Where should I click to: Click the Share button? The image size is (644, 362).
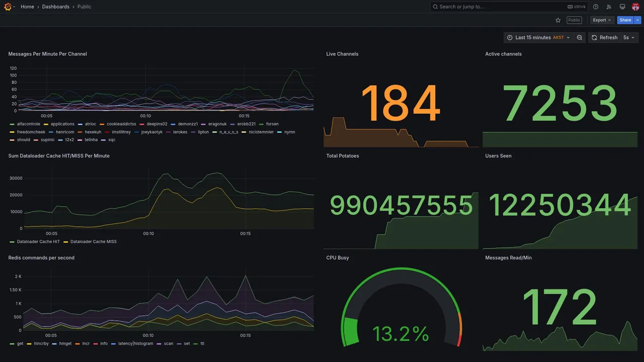tap(625, 20)
